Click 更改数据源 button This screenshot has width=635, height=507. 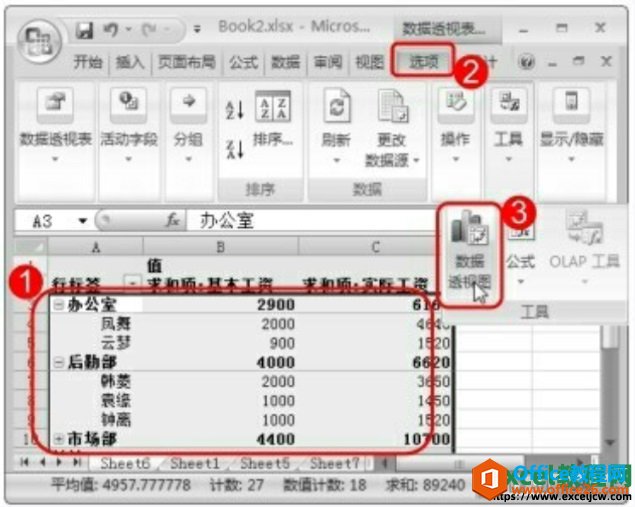point(392,128)
